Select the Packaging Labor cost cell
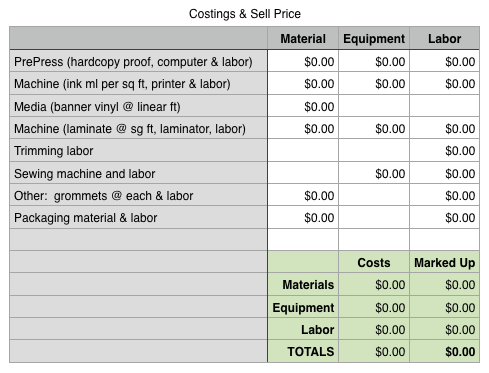Screen dimensions: 489x373 (444, 217)
